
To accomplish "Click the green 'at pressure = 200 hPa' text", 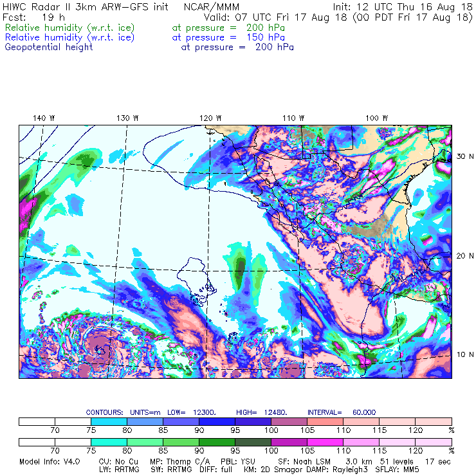I will (x=228, y=28).
